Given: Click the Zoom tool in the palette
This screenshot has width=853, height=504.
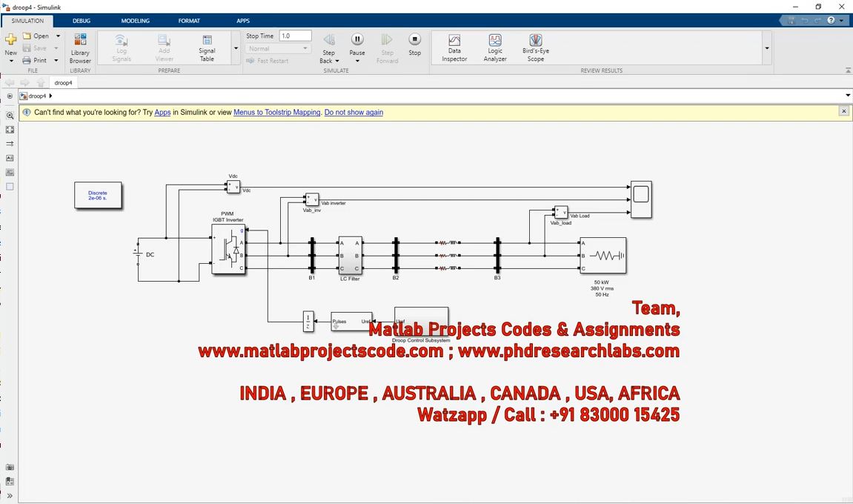Looking at the screenshot, I should tap(10, 116).
